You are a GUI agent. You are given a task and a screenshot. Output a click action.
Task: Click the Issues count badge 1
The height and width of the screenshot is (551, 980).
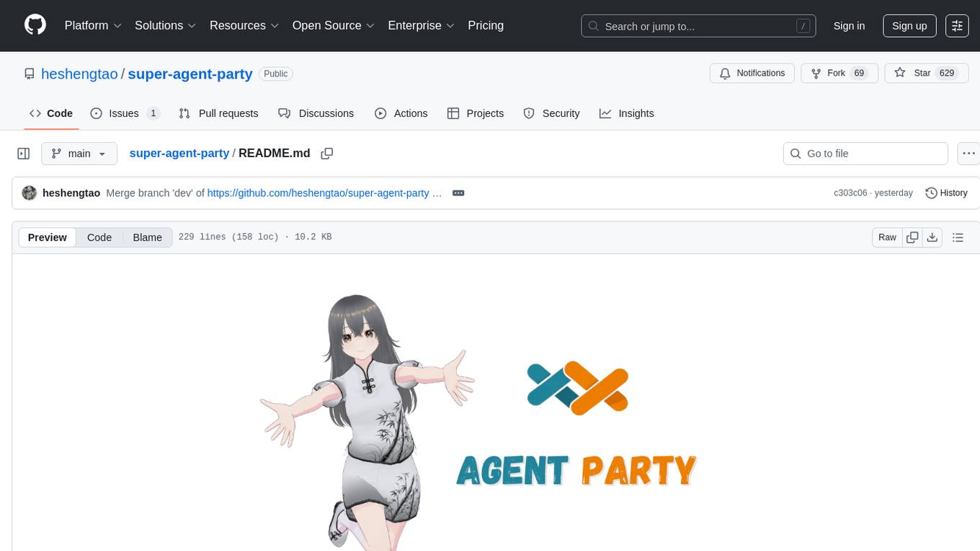pyautogui.click(x=153, y=113)
